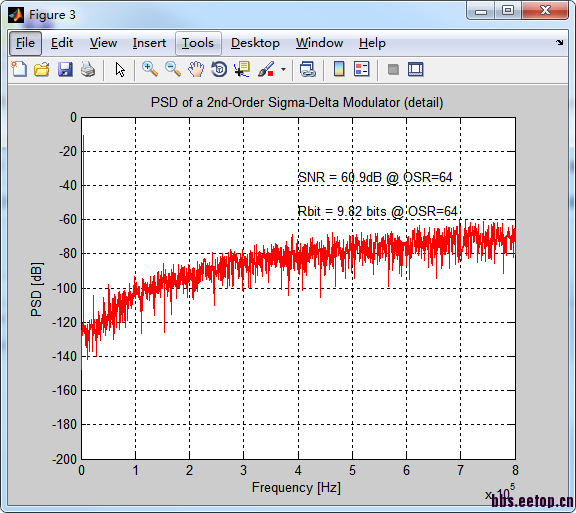Activate the Zoom Out magnifier tool
The height and width of the screenshot is (513, 576).
pyautogui.click(x=173, y=69)
